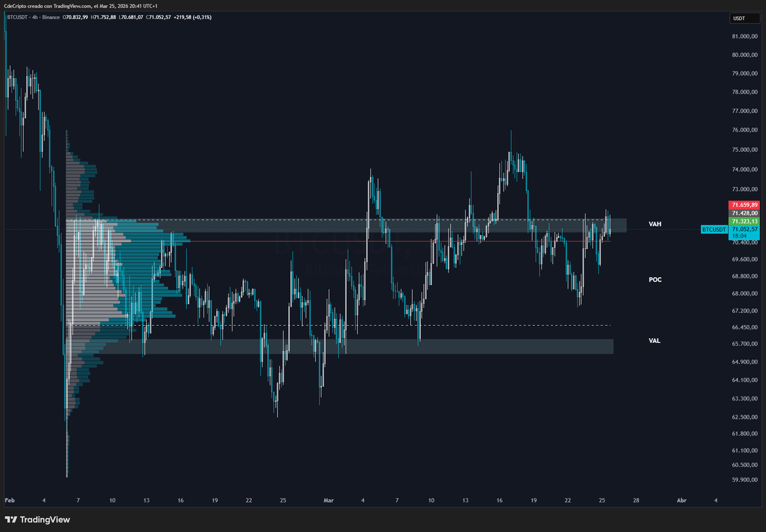Click the header text "CdeCripto creado con TradingView.com"

[x=47, y=6]
